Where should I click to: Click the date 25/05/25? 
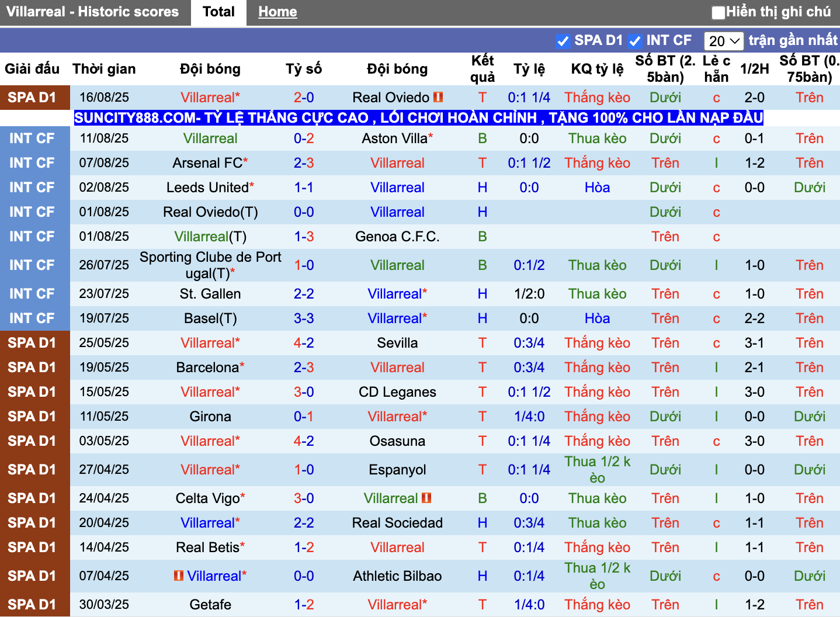pos(104,343)
